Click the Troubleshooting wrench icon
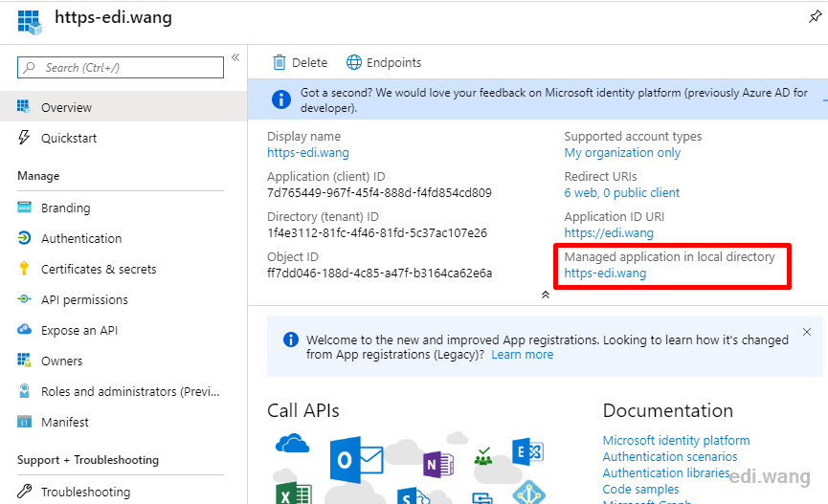The width and height of the screenshot is (828, 504). pos(24,492)
